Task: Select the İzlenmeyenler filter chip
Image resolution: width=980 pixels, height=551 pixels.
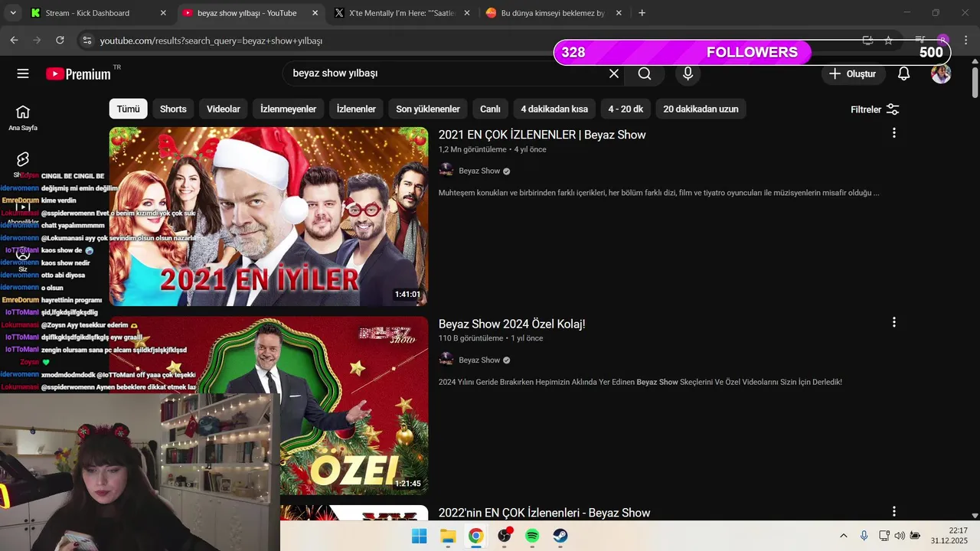Action: pos(288,109)
